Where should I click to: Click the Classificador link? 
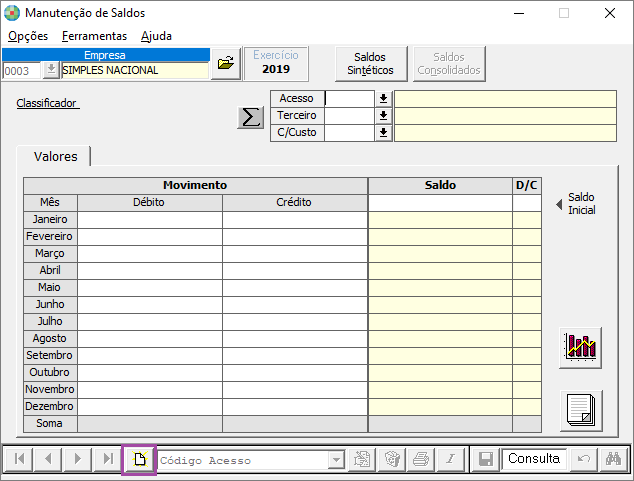coord(47,103)
